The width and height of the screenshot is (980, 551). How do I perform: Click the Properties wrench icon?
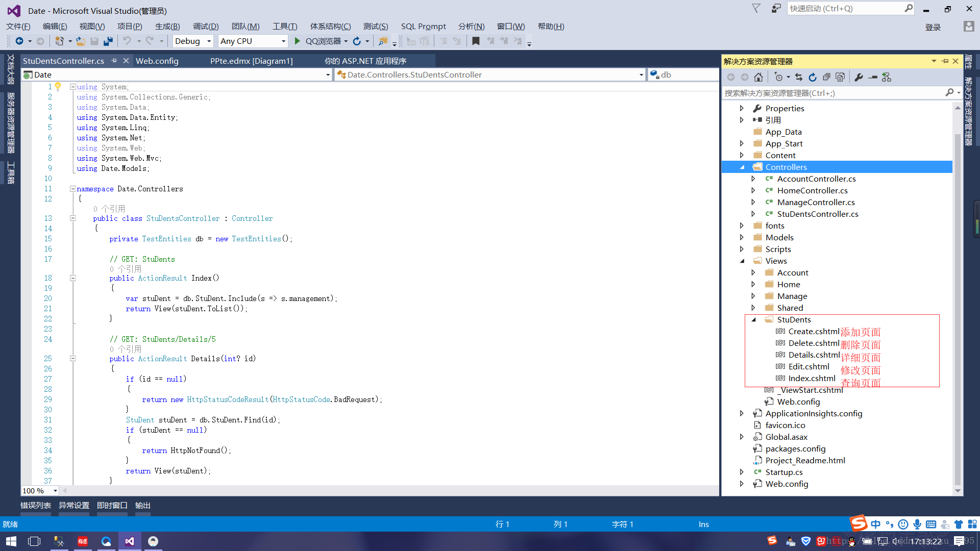pos(859,78)
